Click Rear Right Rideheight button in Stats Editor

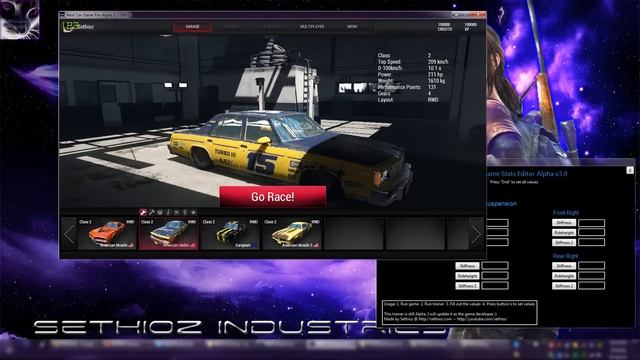564,276
